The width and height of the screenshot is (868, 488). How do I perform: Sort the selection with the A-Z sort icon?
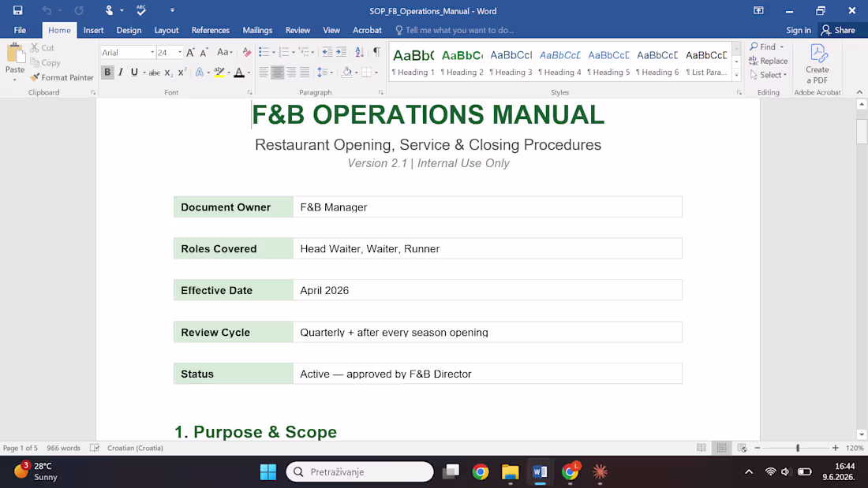point(359,53)
